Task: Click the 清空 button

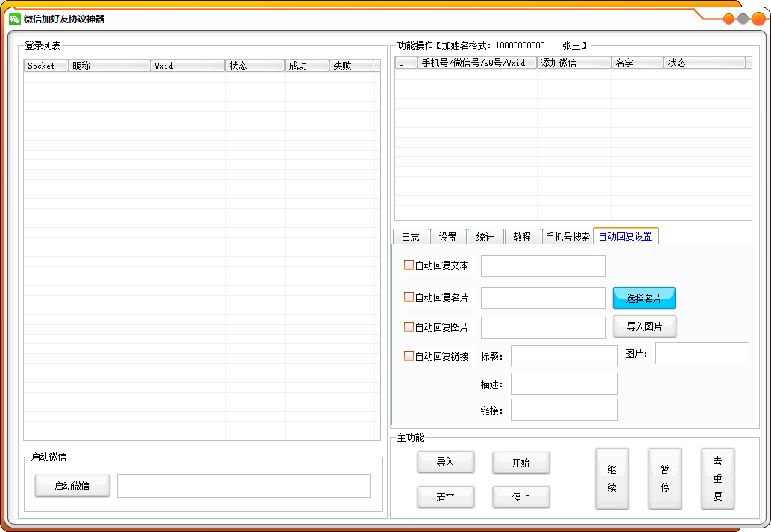Action: pyautogui.click(x=446, y=497)
